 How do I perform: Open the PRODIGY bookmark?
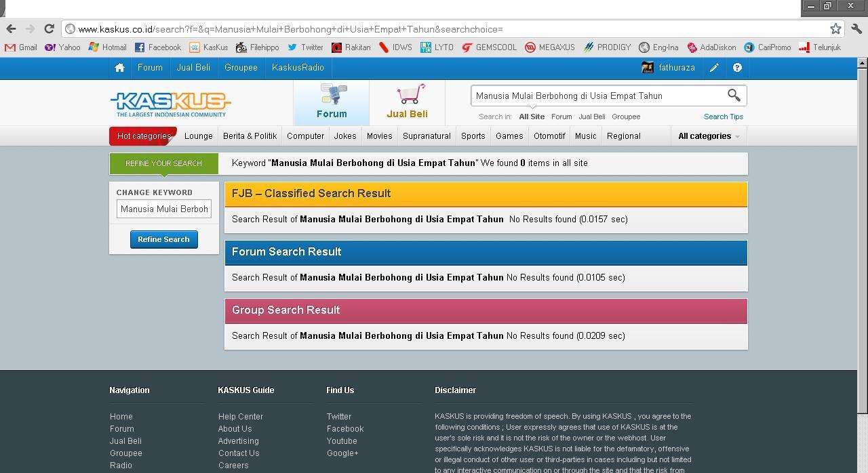[607, 47]
